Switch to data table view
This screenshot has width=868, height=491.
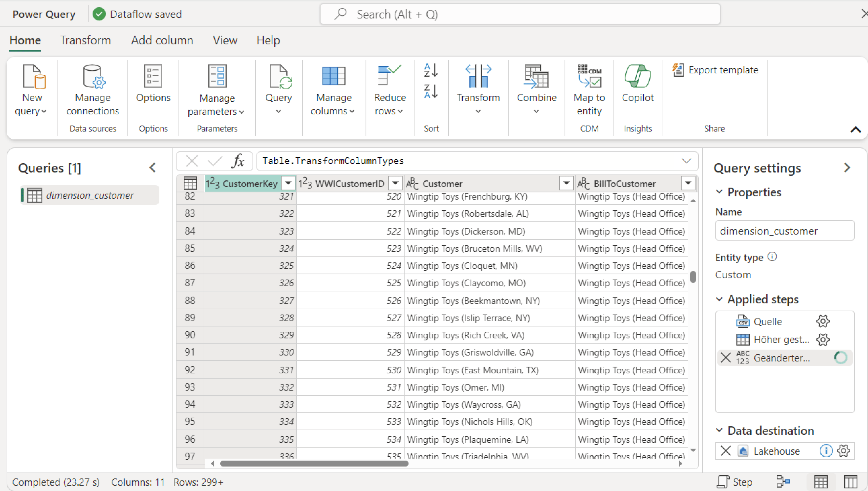click(820, 482)
